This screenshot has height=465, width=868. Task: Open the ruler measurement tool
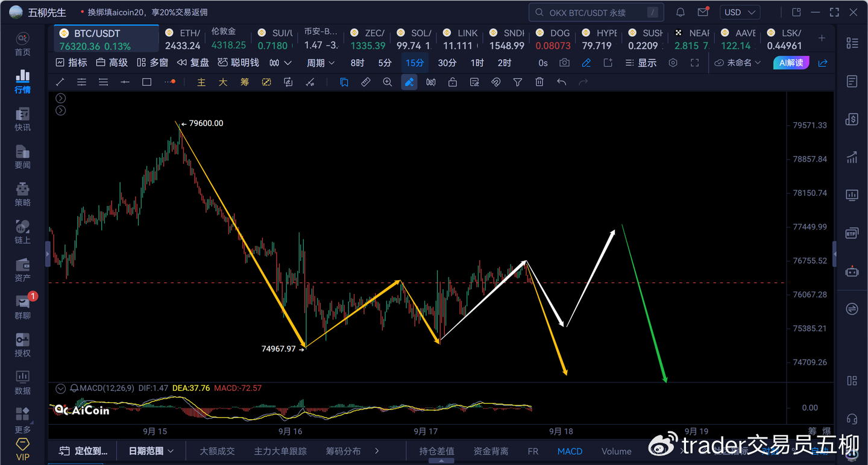(366, 83)
